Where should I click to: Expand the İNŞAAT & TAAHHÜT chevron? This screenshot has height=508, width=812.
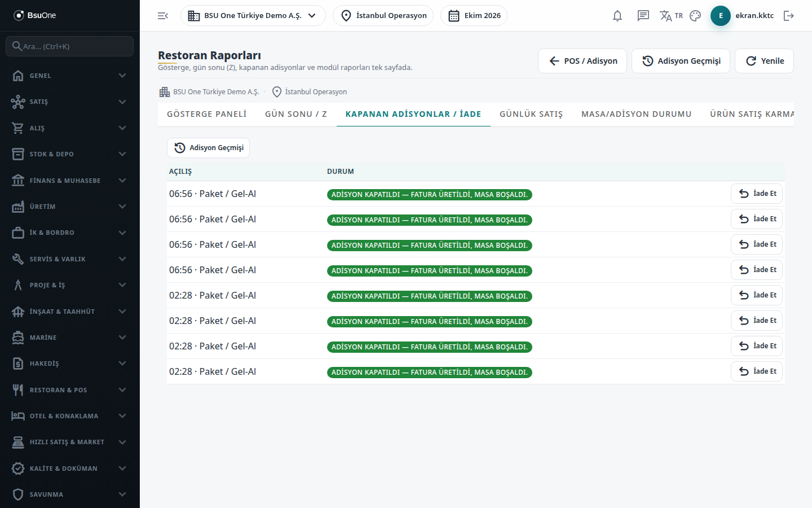point(122,312)
